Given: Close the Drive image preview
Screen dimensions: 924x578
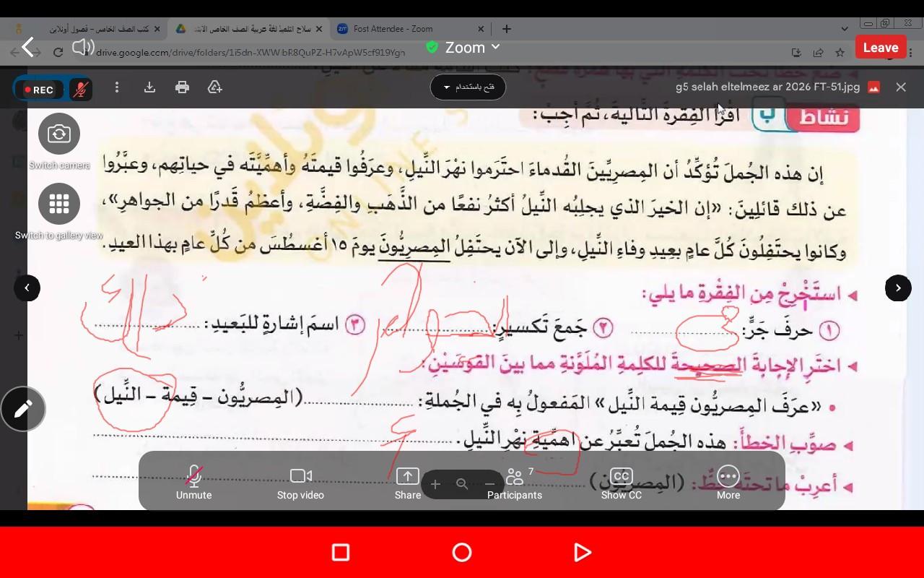Looking at the screenshot, I should tap(901, 87).
